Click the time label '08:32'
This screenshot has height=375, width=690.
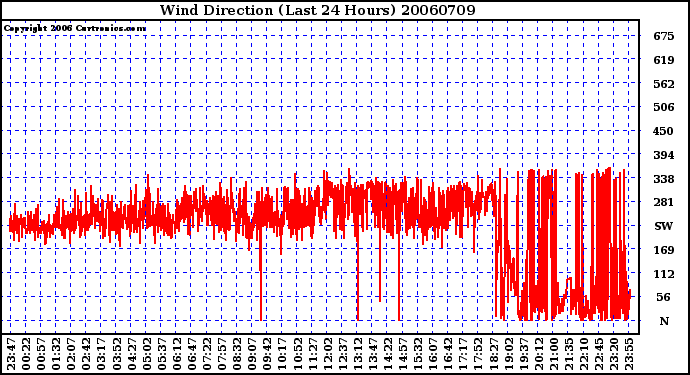click(237, 354)
